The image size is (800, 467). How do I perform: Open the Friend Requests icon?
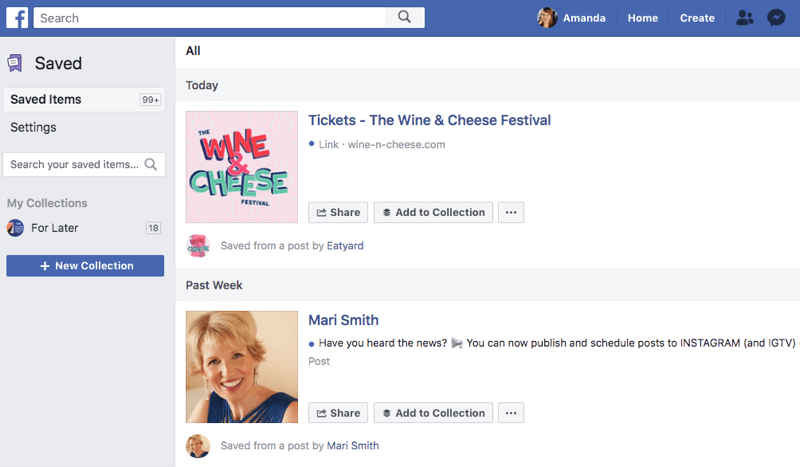744,18
